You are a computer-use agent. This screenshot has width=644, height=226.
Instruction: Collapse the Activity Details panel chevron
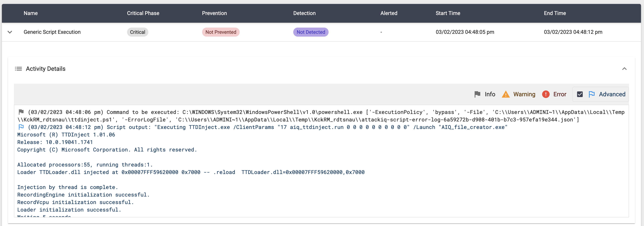(624, 69)
